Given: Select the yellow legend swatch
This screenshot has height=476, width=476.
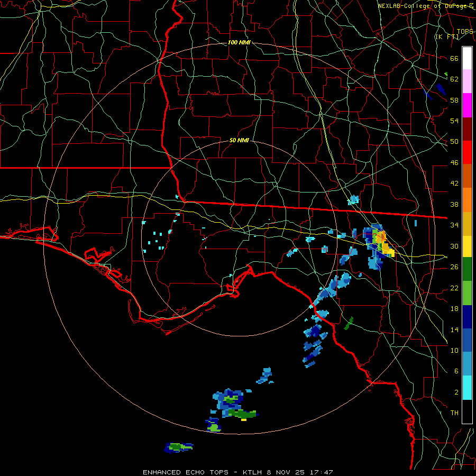Looking at the screenshot, I should tap(467, 246).
